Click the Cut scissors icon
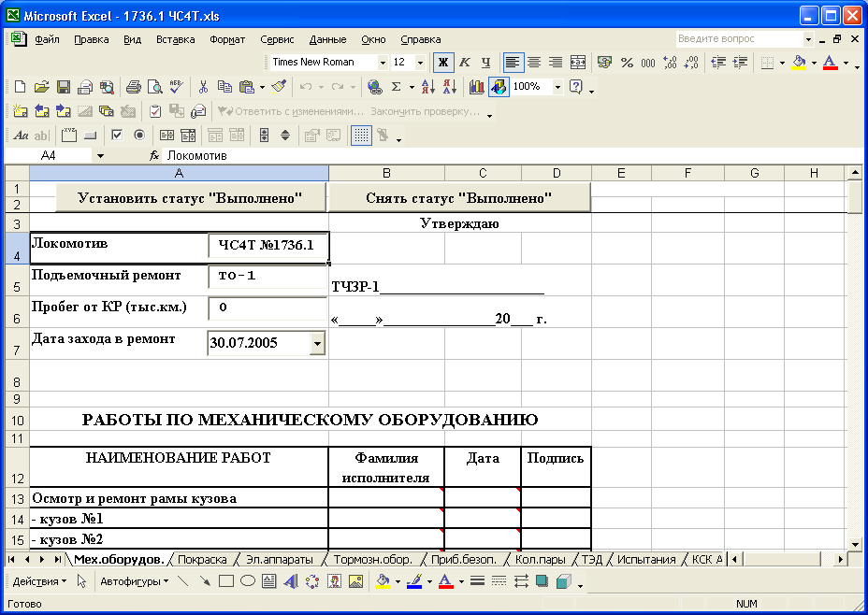The width and height of the screenshot is (868, 615). pos(203,87)
